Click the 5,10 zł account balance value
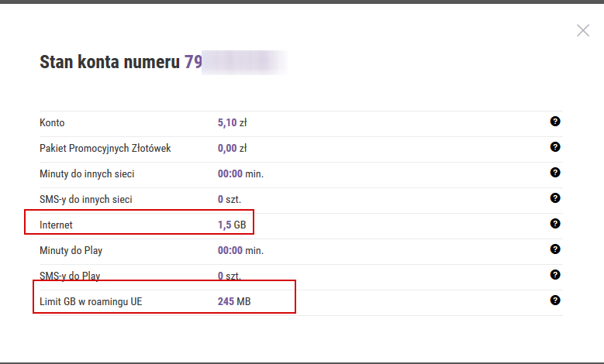The image size is (604, 364). [232, 122]
